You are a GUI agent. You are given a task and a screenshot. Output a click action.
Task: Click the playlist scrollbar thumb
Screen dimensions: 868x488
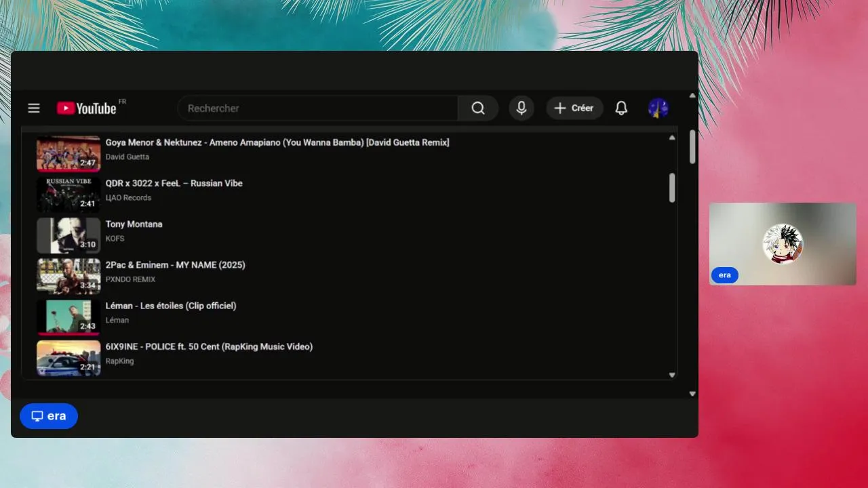[x=672, y=188]
